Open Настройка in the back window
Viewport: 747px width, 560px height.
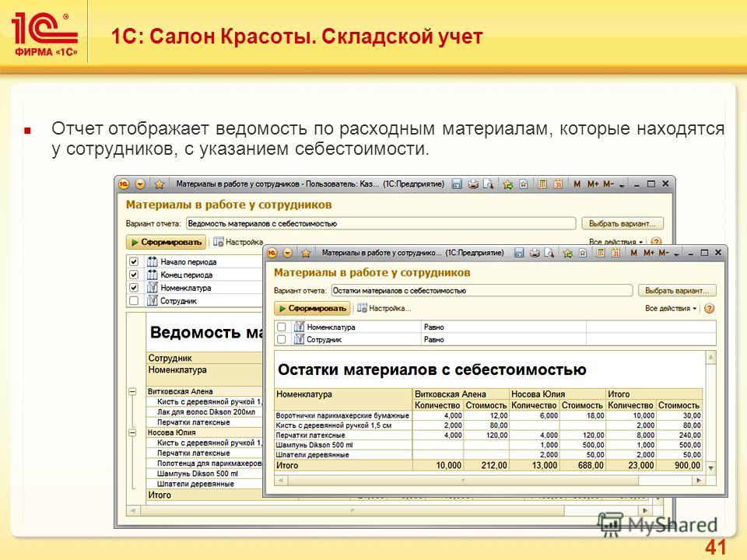(238, 242)
